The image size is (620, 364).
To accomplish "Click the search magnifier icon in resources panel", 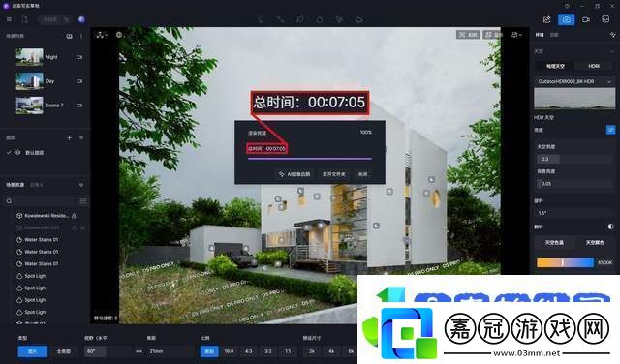I will pos(9,201).
